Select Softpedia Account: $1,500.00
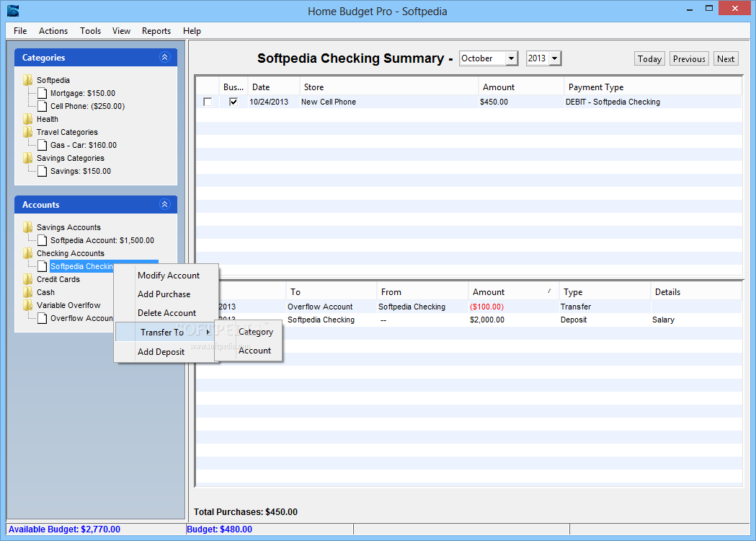This screenshot has height=541, width=756. [x=102, y=240]
